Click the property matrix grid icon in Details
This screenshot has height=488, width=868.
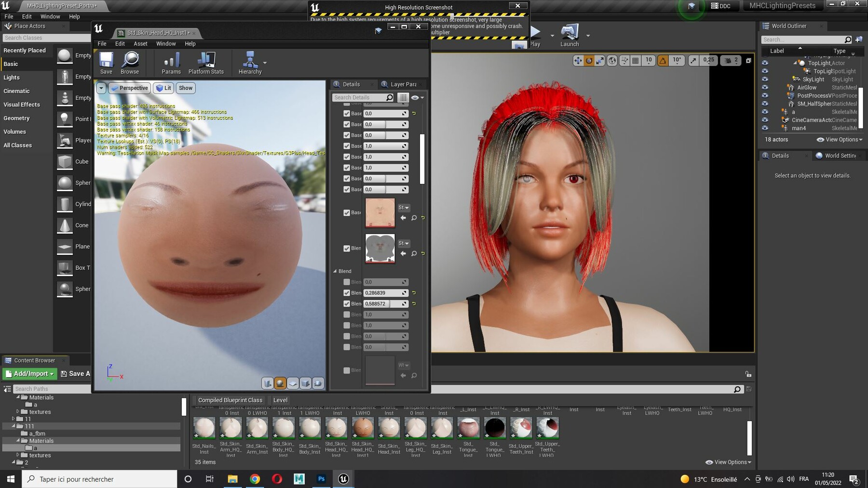403,97
